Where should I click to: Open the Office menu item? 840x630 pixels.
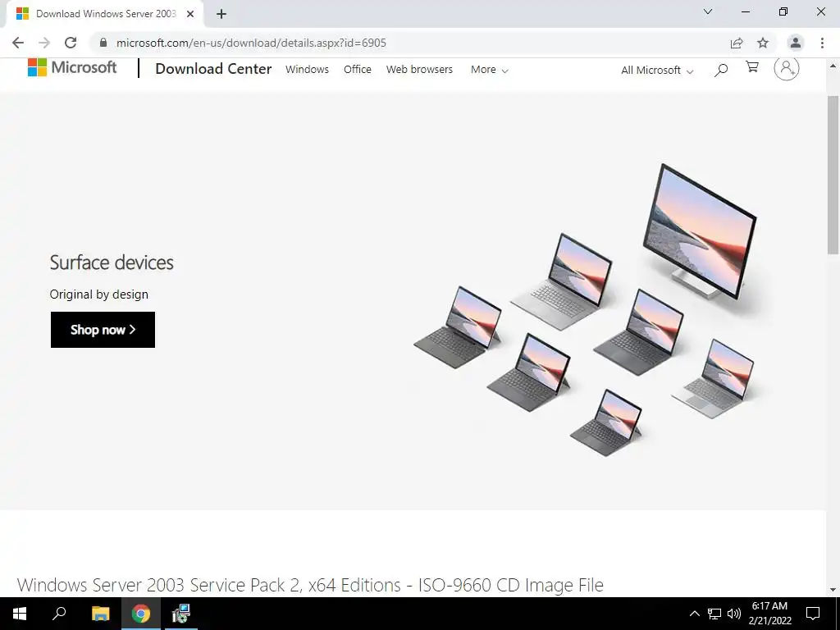(358, 69)
